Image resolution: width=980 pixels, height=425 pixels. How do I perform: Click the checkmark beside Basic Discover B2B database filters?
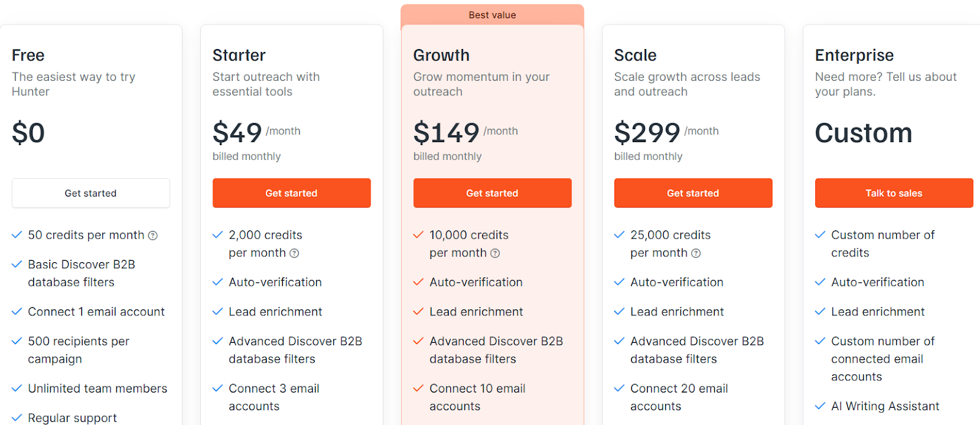click(x=17, y=265)
